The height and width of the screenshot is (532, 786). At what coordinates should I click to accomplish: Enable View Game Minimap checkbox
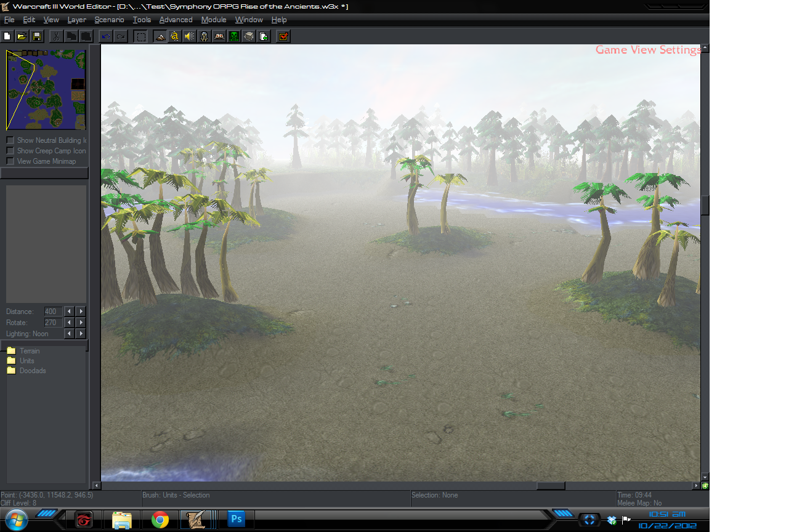point(10,161)
